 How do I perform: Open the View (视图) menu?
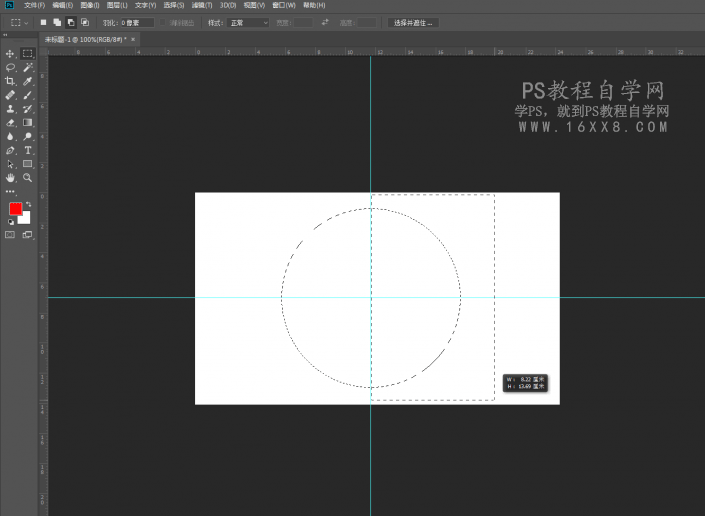pos(254,5)
